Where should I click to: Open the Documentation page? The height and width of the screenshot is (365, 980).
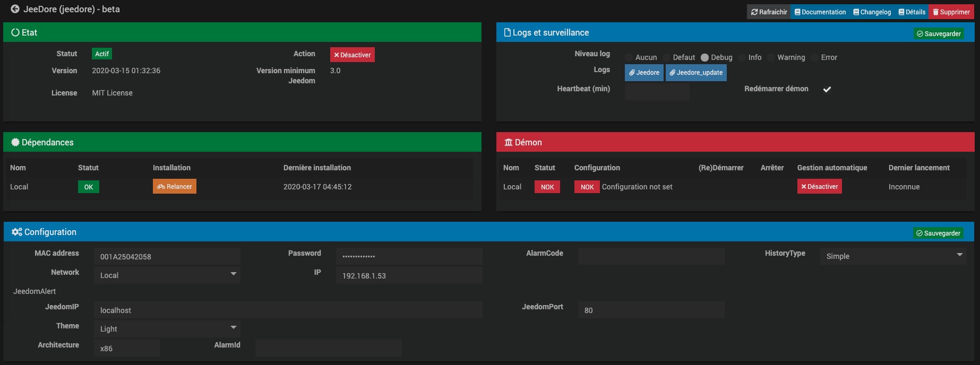820,12
